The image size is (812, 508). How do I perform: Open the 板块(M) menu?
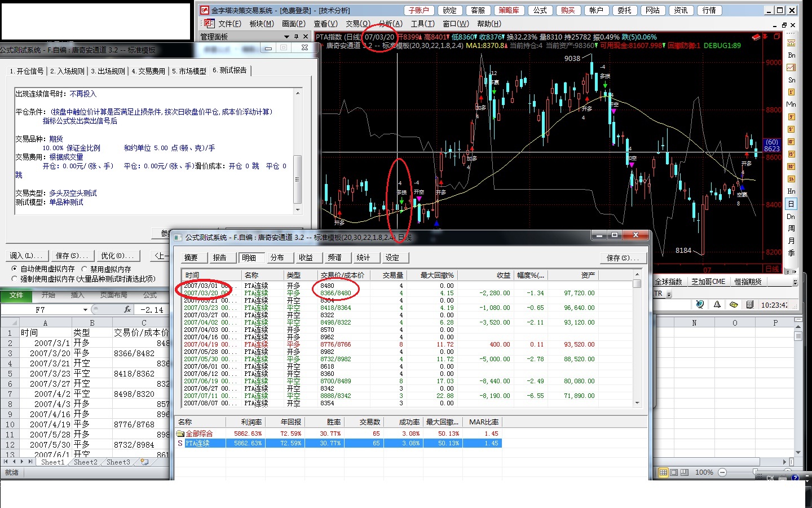click(x=262, y=24)
